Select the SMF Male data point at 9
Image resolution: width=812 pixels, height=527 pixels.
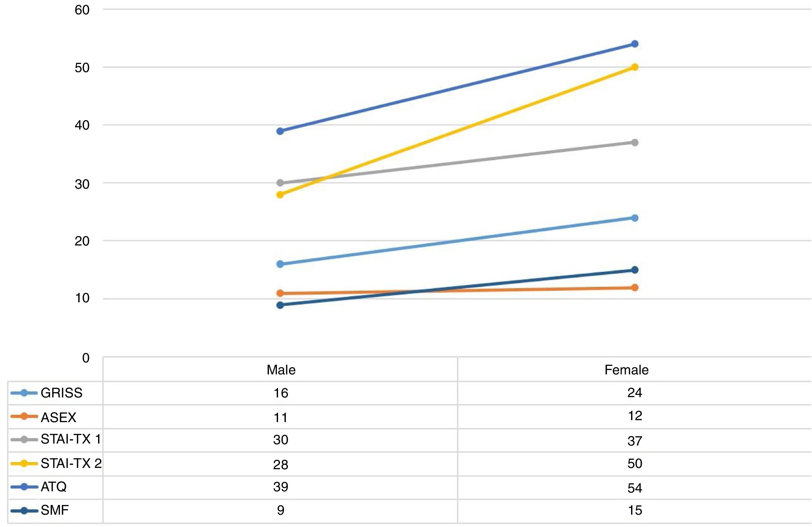[x=280, y=305]
